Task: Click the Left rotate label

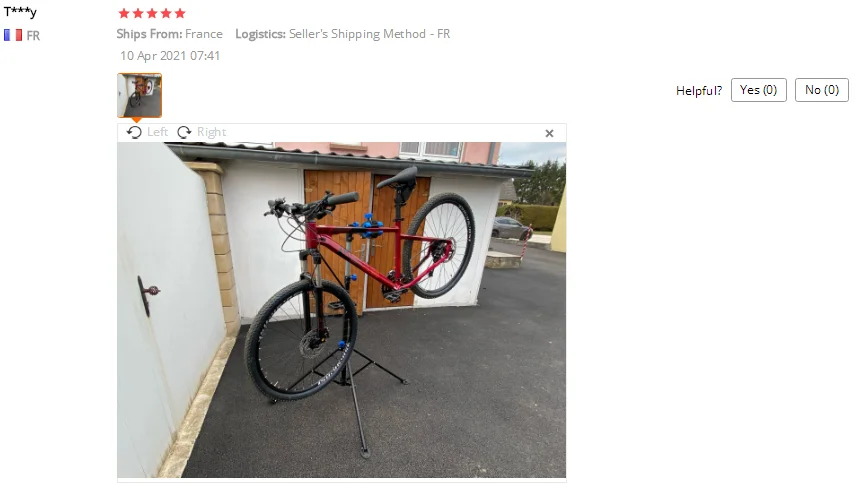Action: tap(158, 132)
